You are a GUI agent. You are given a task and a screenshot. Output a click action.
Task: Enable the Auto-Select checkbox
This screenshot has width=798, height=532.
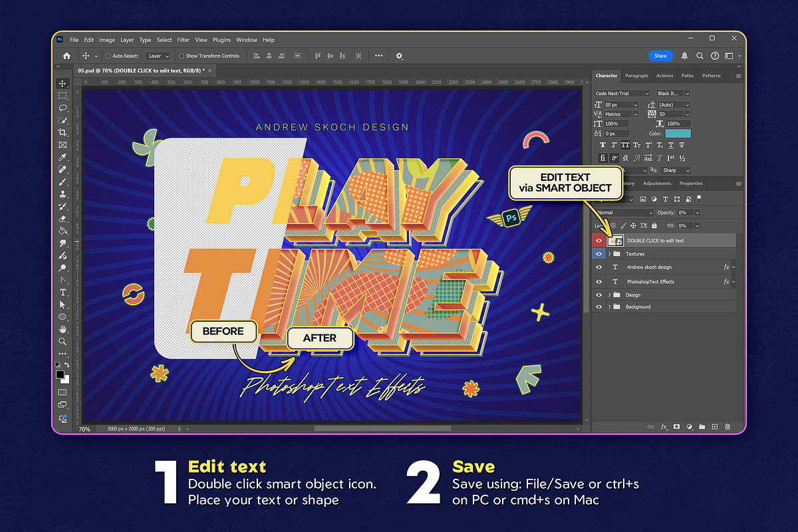click(x=108, y=57)
